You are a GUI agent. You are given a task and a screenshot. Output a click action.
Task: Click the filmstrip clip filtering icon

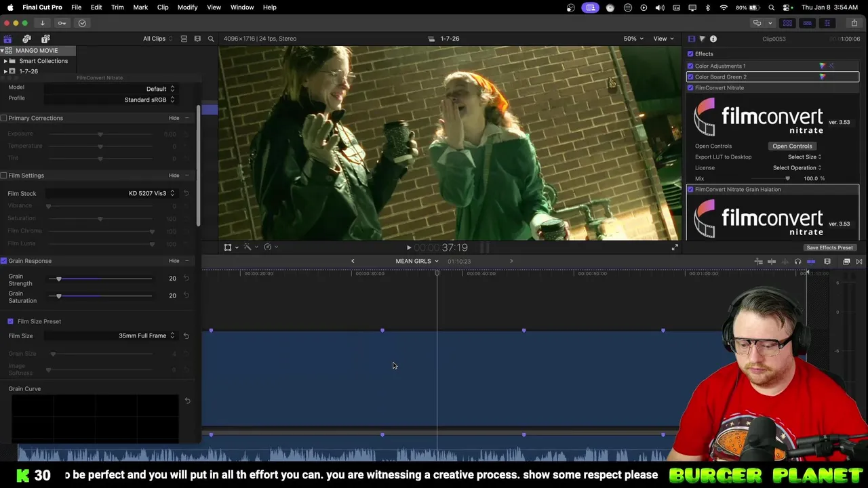[x=197, y=39]
